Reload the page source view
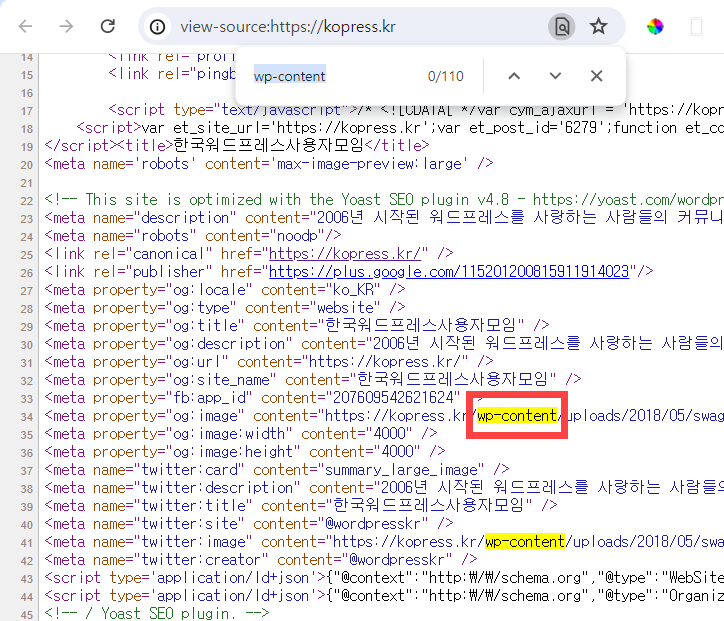Viewport: 724px width, 621px height. pyautogui.click(x=108, y=26)
